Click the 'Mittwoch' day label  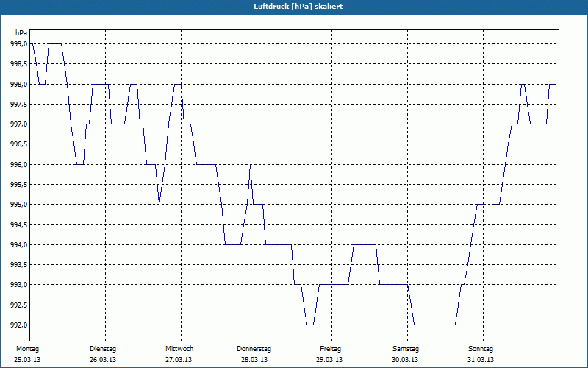point(179,349)
